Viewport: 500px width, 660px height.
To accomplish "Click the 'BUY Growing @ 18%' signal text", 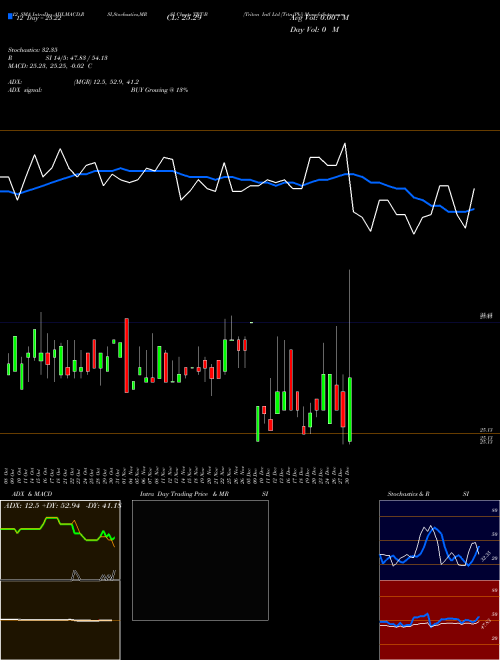I will 159,90.
